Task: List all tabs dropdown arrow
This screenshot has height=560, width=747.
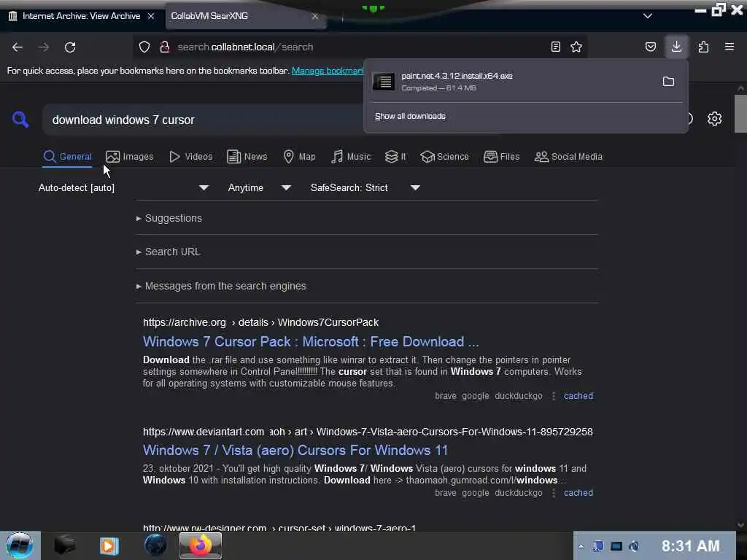Action: click(648, 16)
